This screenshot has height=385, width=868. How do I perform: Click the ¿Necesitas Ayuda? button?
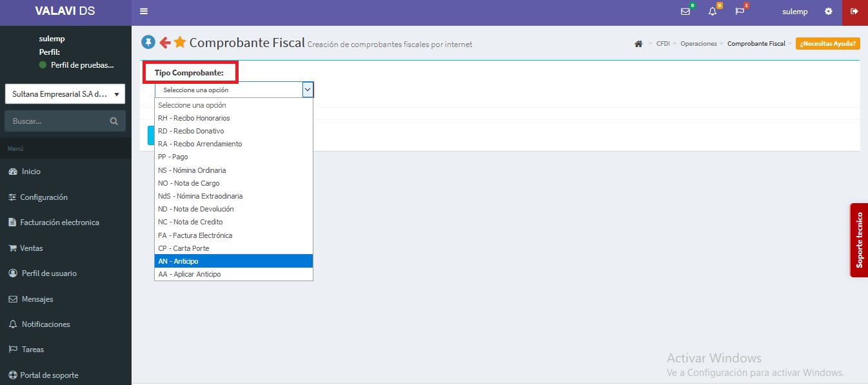pyautogui.click(x=828, y=44)
